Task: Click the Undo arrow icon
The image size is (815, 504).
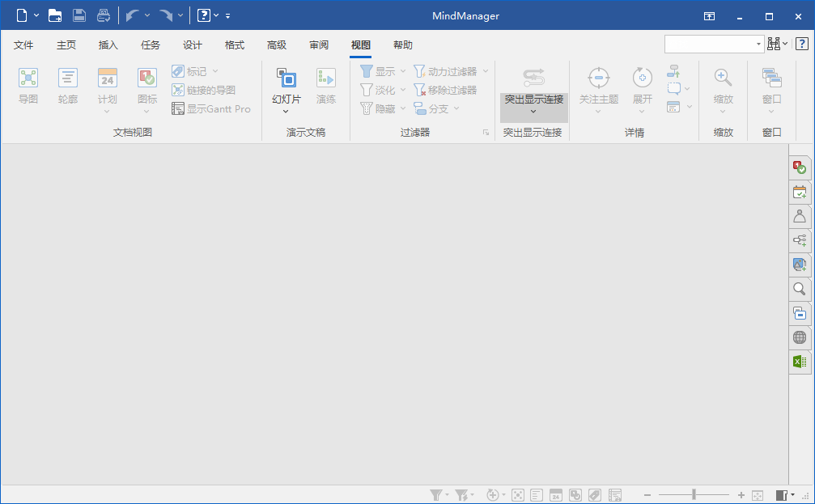Action: coord(133,15)
